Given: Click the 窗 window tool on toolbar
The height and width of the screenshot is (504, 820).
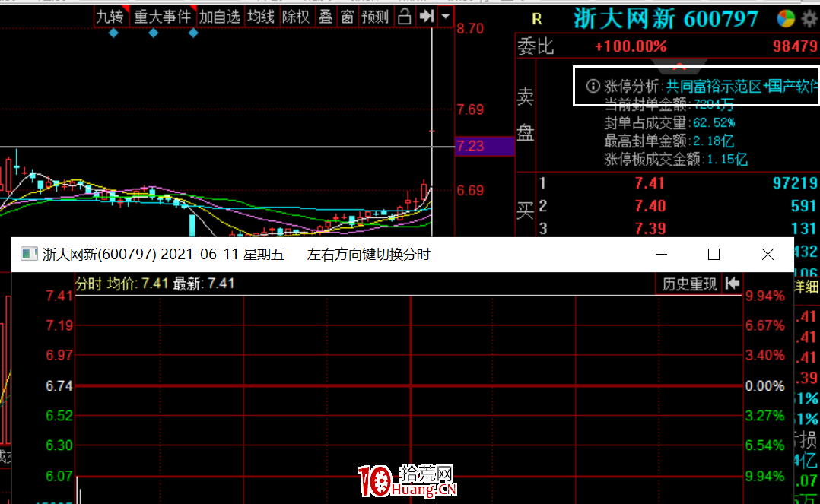Looking at the screenshot, I should tap(348, 16).
